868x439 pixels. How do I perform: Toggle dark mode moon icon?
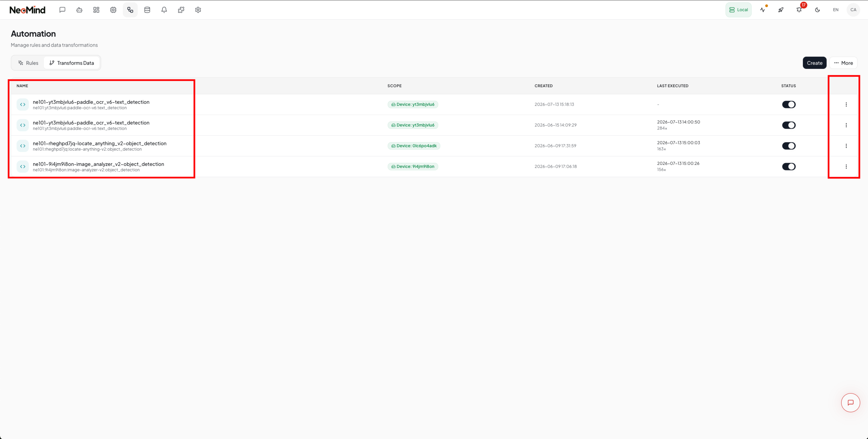pos(817,10)
